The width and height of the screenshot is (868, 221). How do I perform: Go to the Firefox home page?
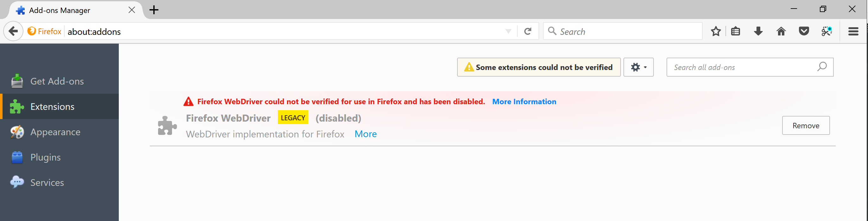point(781,31)
